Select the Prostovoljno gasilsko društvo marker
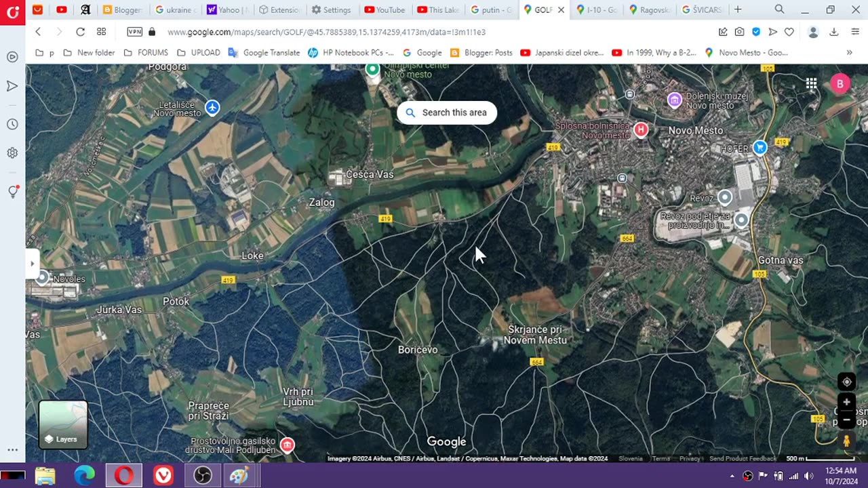Image resolution: width=868 pixels, height=488 pixels. [x=288, y=445]
